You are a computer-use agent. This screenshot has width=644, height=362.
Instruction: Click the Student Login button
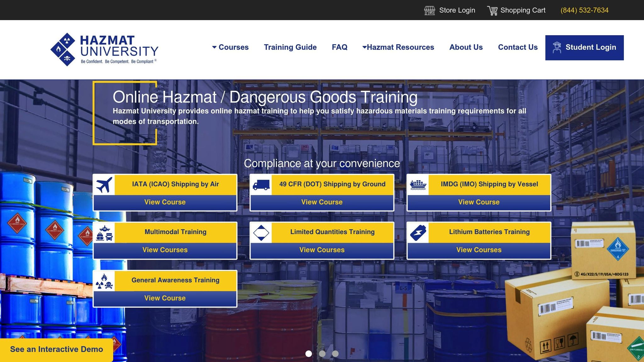click(x=585, y=48)
